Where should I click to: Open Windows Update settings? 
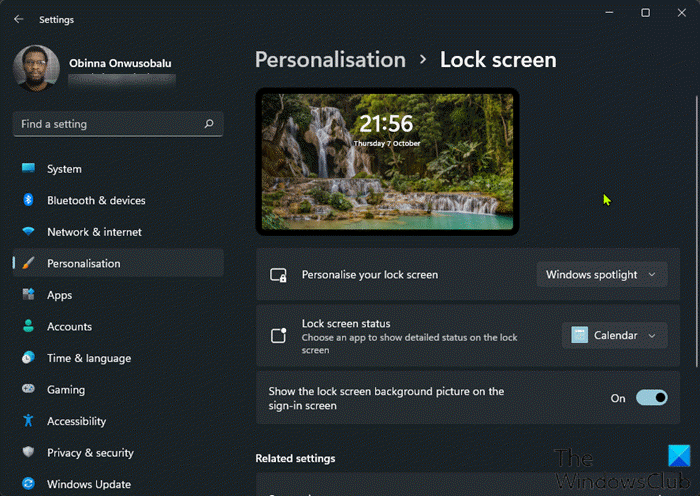point(118,484)
